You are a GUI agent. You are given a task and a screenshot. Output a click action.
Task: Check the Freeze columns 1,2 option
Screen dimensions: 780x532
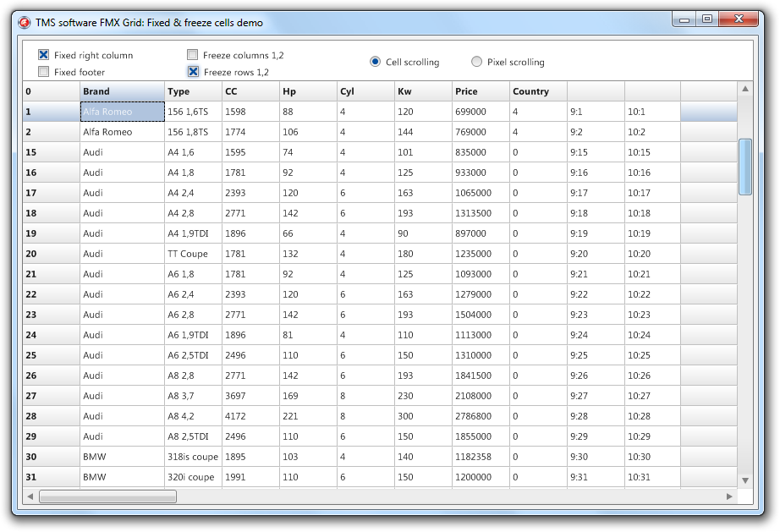tap(193, 55)
